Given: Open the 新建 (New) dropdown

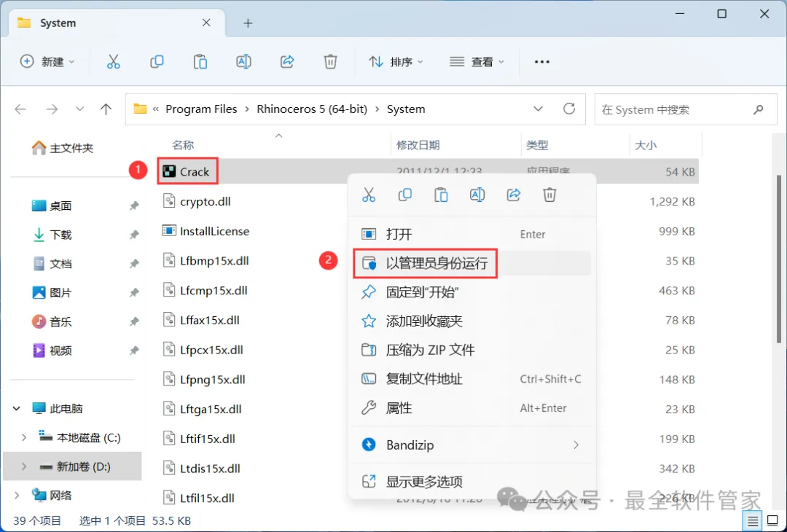Looking at the screenshot, I should tap(47, 62).
